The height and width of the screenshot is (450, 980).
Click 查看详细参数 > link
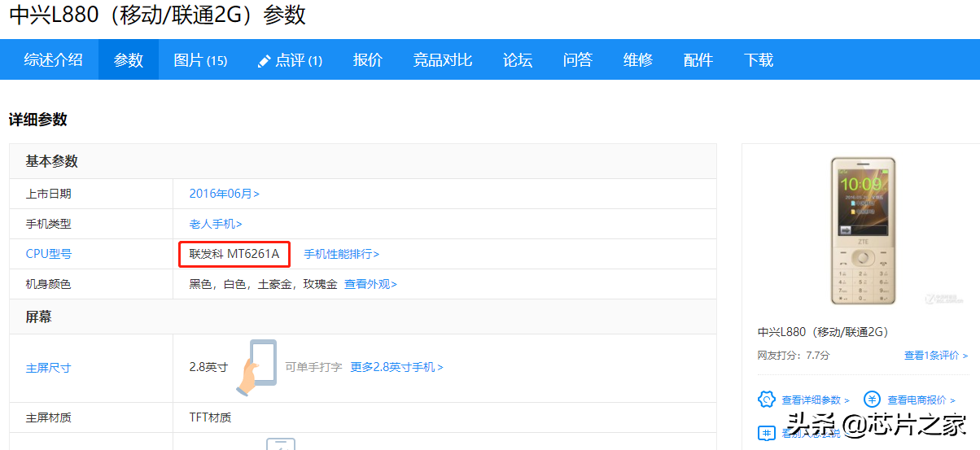point(816,400)
